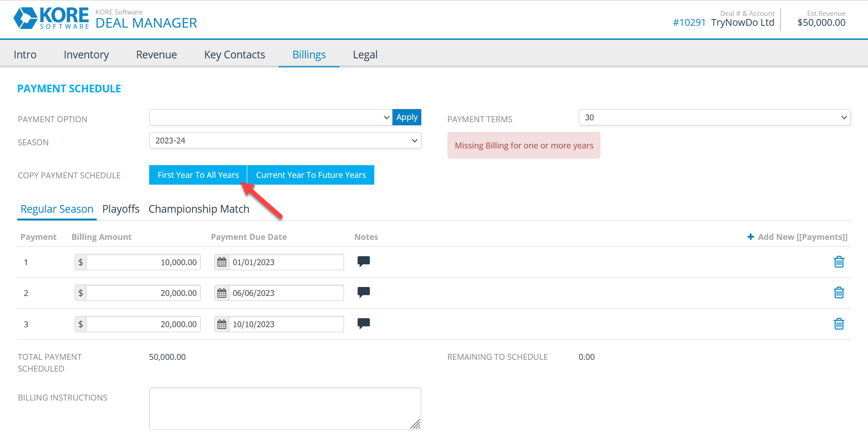
Task: Open notes for payment 1
Action: 363,262
